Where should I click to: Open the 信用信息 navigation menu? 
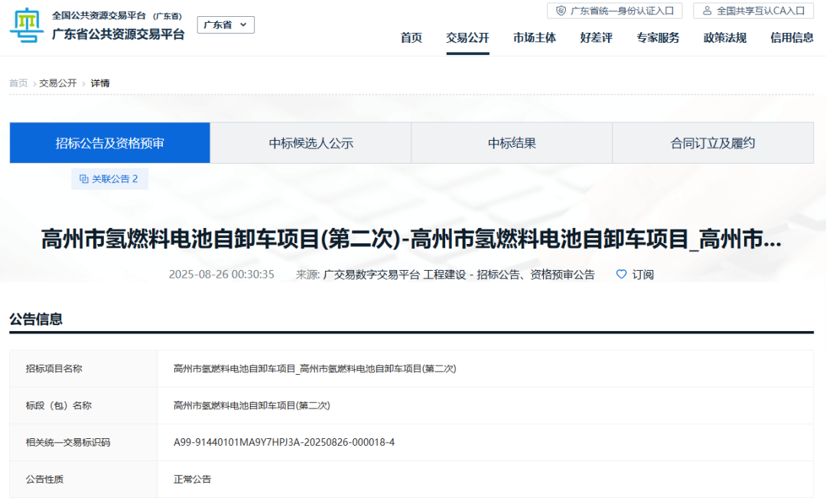coord(790,37)
